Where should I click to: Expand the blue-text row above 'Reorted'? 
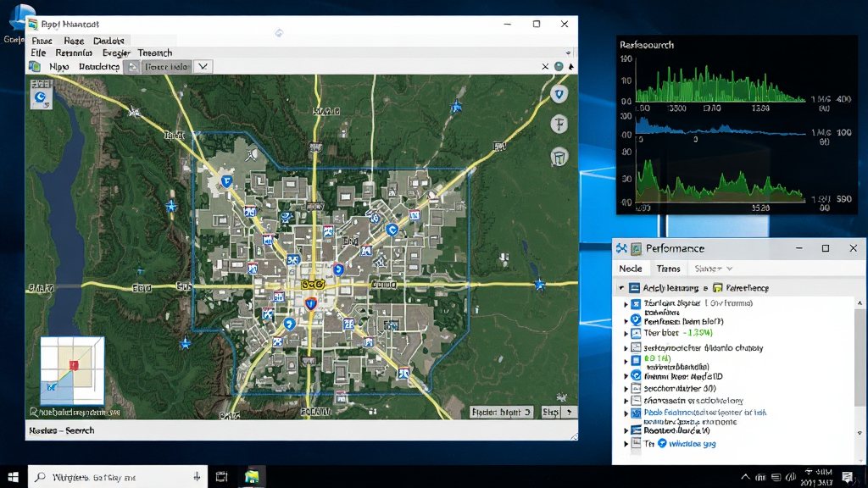pos(626,413)
